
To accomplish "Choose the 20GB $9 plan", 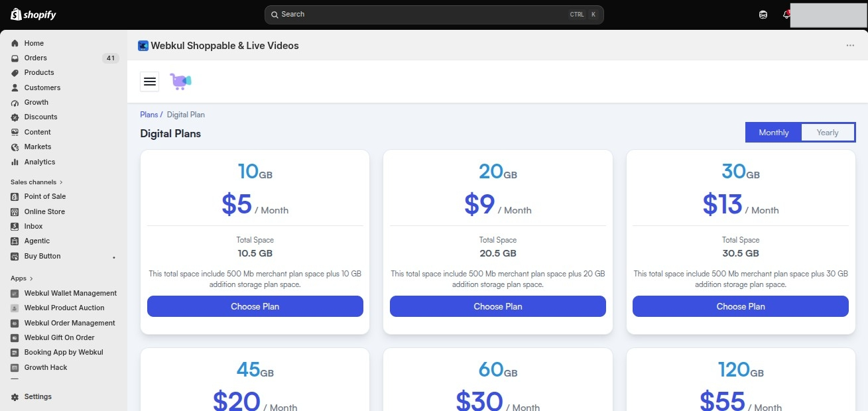I will 498,306.
